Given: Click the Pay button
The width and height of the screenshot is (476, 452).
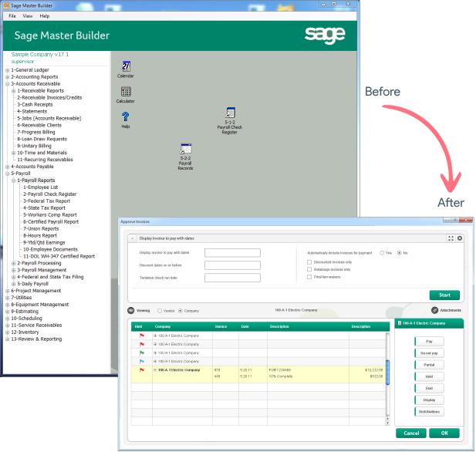Looking at the screenshot, I should (x=429, y=342).
